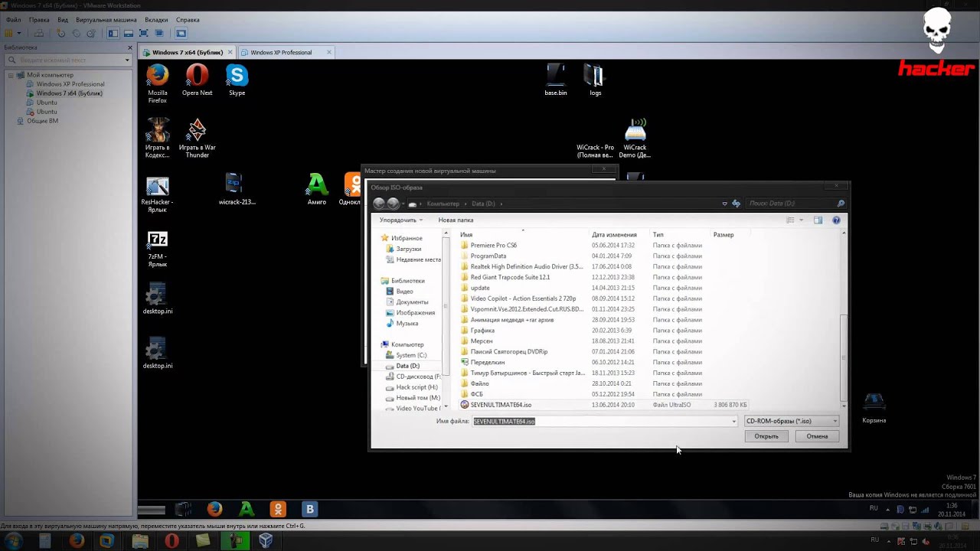Click Odnoklassniki icon in guest taskbar

(x=278, y=509)
